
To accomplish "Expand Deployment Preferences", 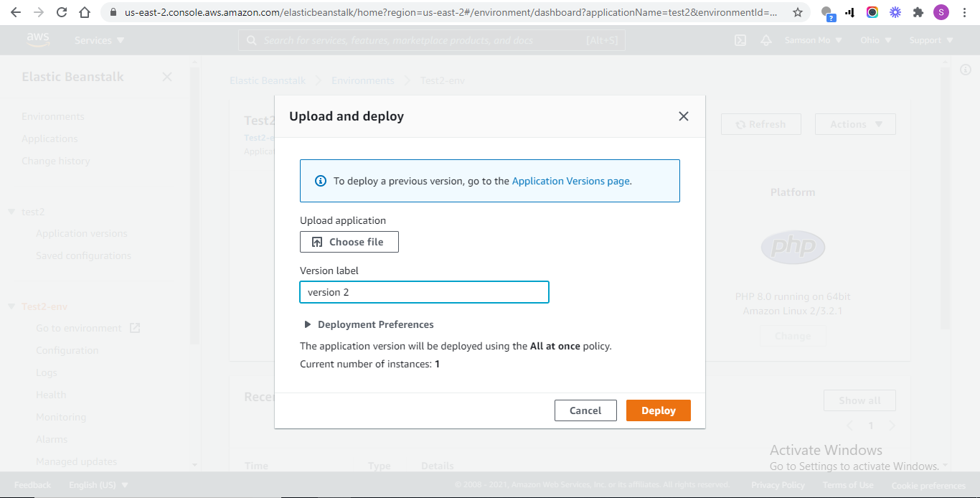I will [x=368, y=324].
